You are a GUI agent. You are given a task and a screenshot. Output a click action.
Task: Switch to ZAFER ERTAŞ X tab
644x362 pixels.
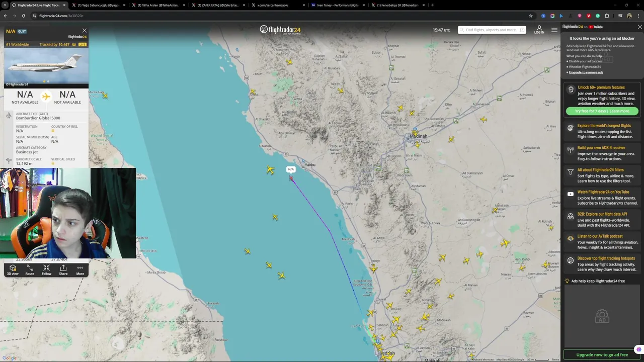pos(218,5)
